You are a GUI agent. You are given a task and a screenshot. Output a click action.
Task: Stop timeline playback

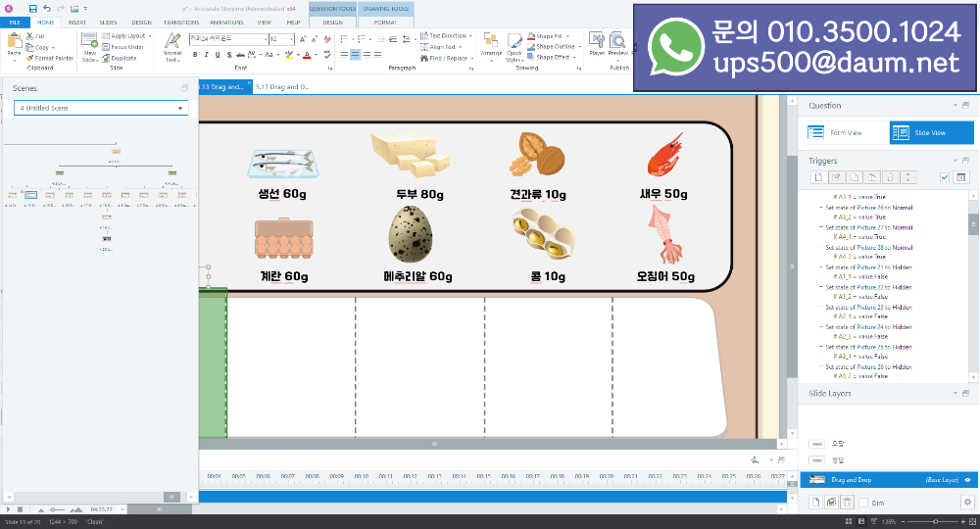coord(20,509)
